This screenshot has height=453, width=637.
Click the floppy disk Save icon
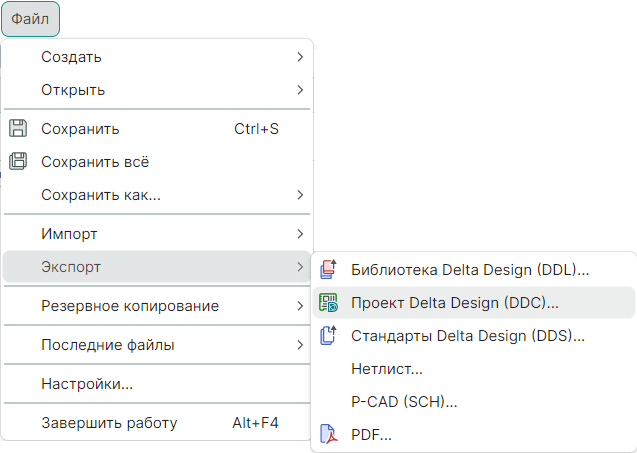[x=17, y=128]
